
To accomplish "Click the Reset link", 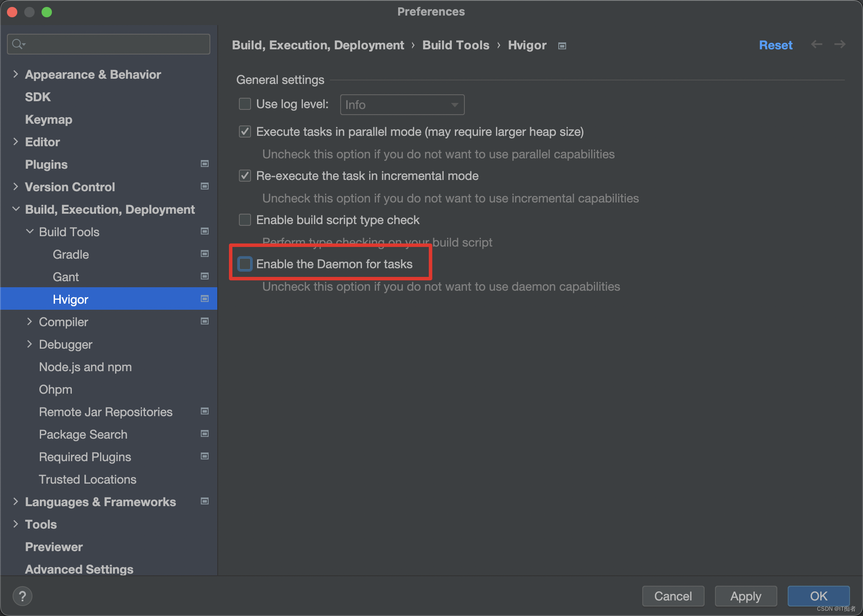I will tap(776, 45).
